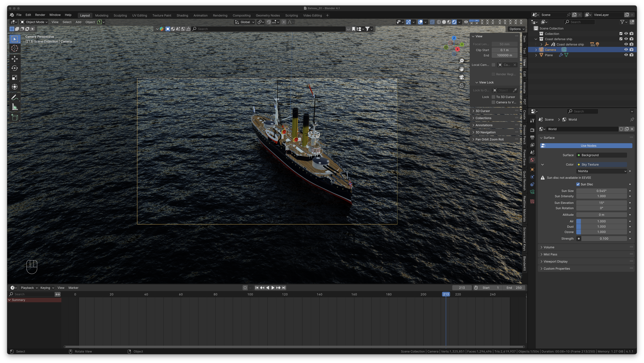
Task: Open the Render properties tab
Action: [532, 130]
